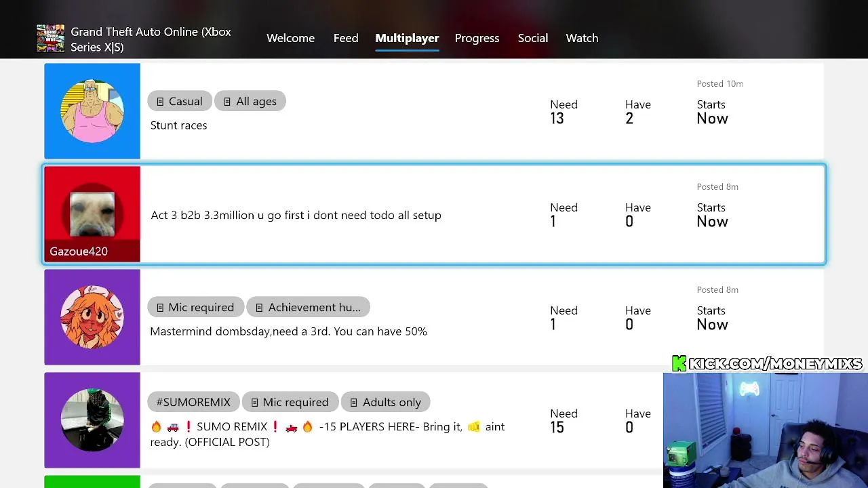This screenshot has height=488, width=868.
Task: Switch to the Feed tab
Action: (346, 38)
